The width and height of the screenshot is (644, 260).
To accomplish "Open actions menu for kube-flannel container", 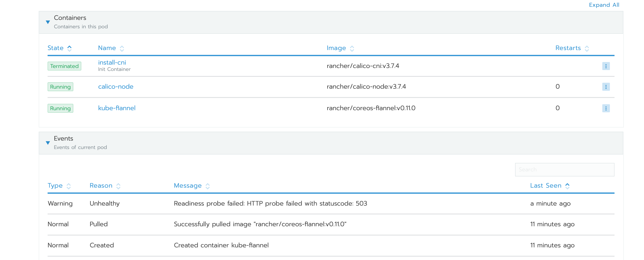I will tap(606, 108).
